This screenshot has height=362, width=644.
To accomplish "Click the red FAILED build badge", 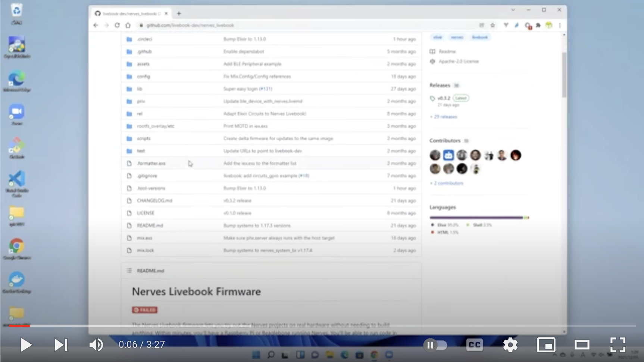I will [x=144, y=310].
